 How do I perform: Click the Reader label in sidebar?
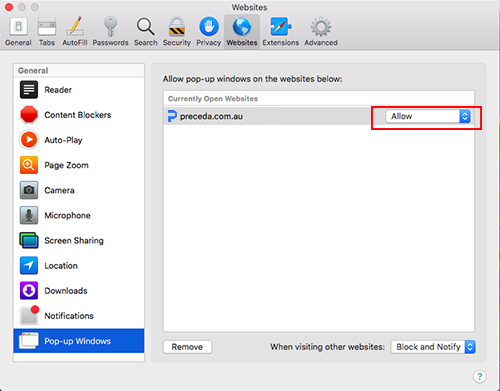click(x=58, y=90)
